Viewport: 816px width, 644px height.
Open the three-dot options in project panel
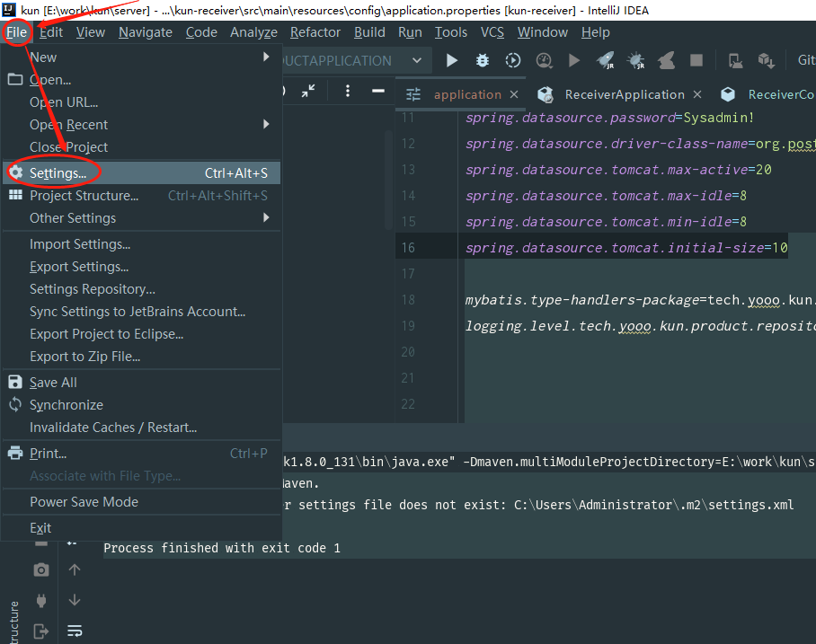(348, 91)
